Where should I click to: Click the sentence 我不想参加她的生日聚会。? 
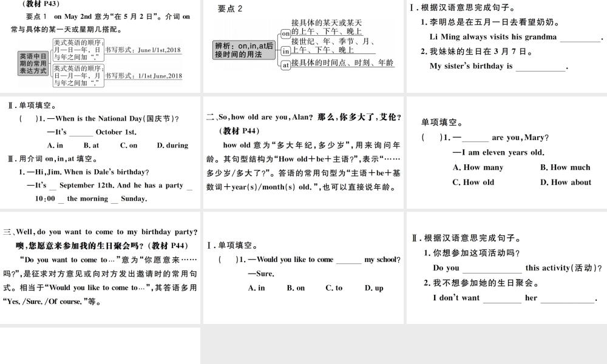(x=481, y=283)
